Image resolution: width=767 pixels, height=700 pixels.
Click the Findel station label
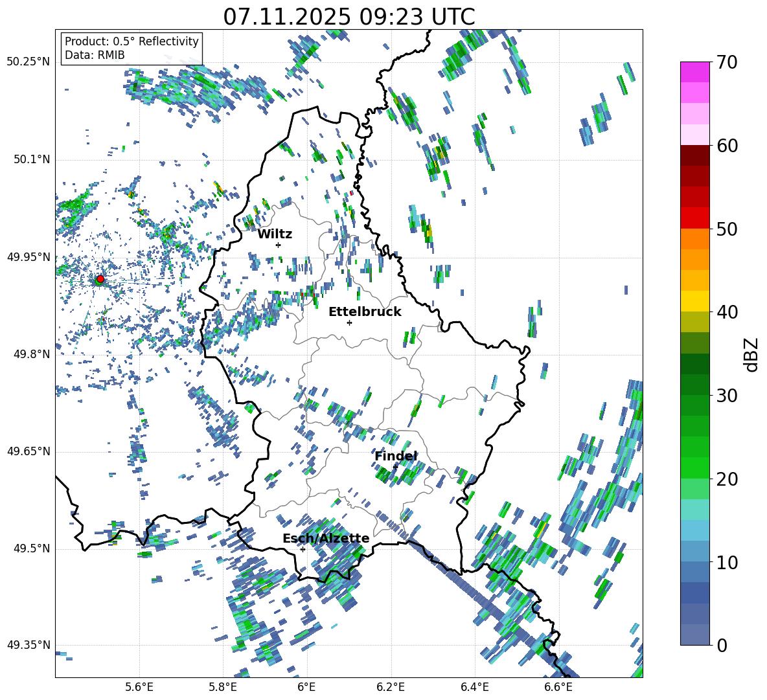[x=396, y=456]
